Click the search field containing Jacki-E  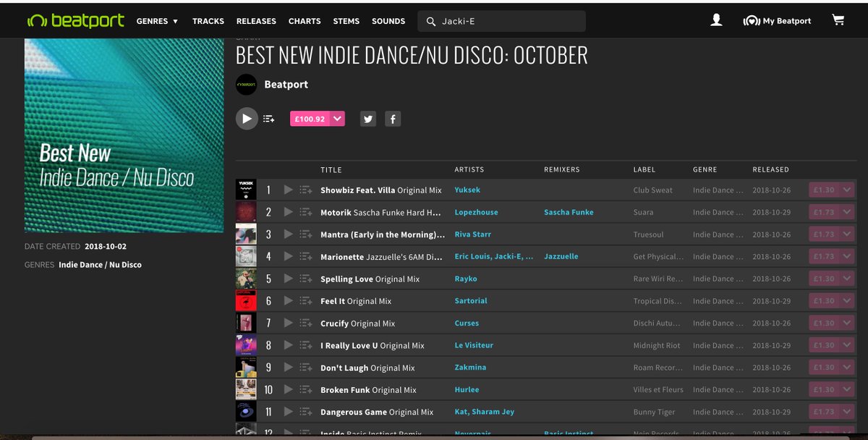tap(501, 22)
